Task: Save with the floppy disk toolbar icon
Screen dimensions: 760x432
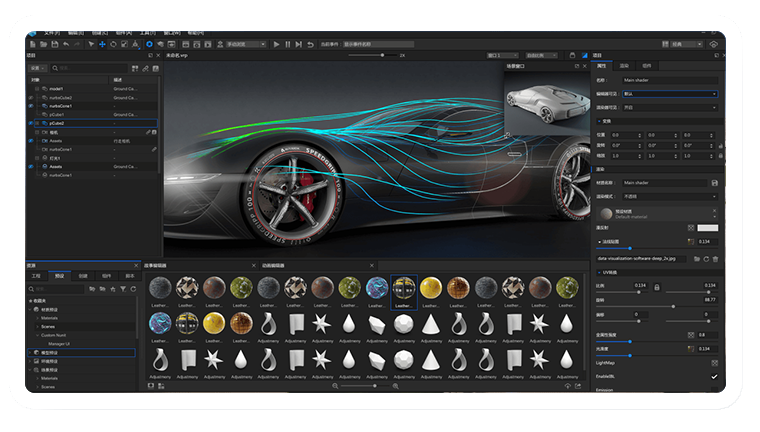Action: [x=55, y=44]
